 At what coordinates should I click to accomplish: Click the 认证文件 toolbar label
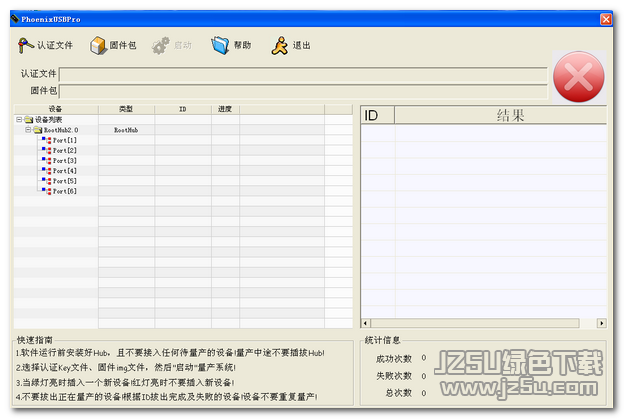click(55, 45)
